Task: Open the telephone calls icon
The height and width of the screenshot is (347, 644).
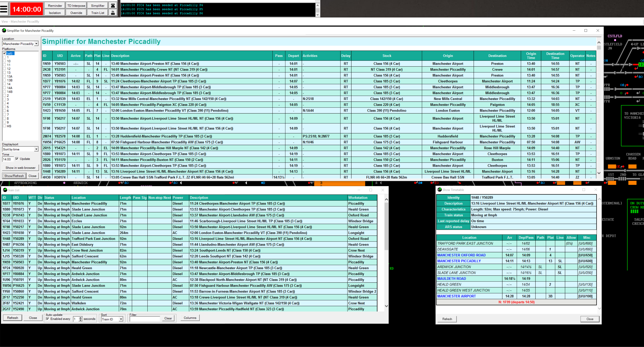Action: (113, 5)
